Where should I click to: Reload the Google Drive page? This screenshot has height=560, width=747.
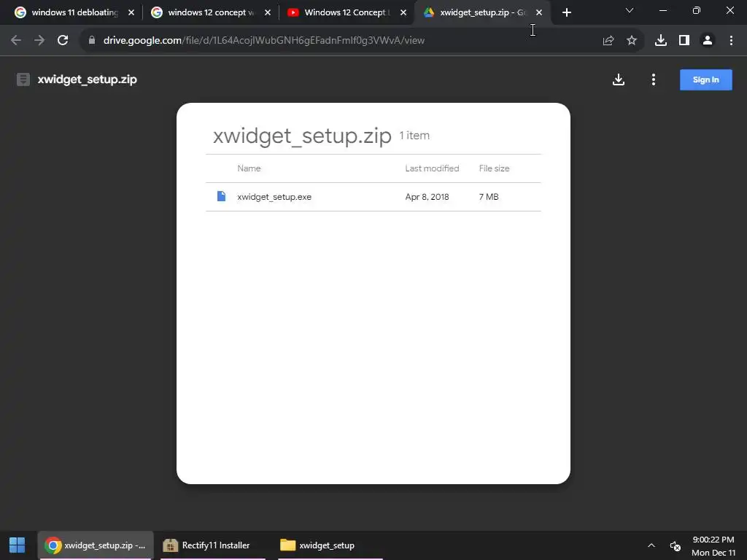click(63, 41)
